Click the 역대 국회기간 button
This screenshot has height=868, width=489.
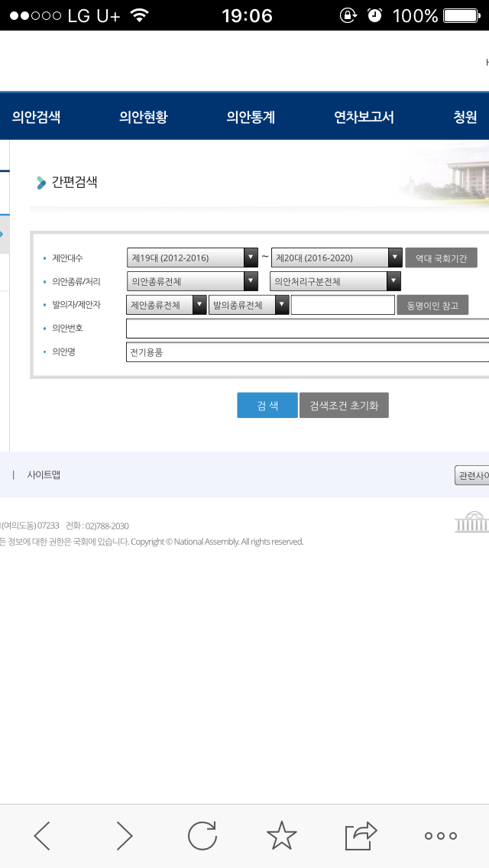[441, 258]
